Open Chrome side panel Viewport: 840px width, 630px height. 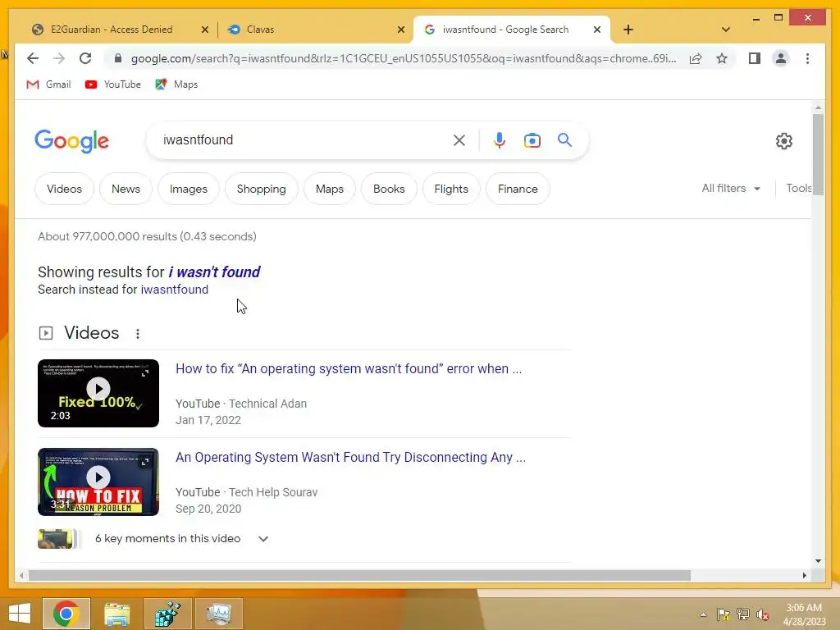755,58
